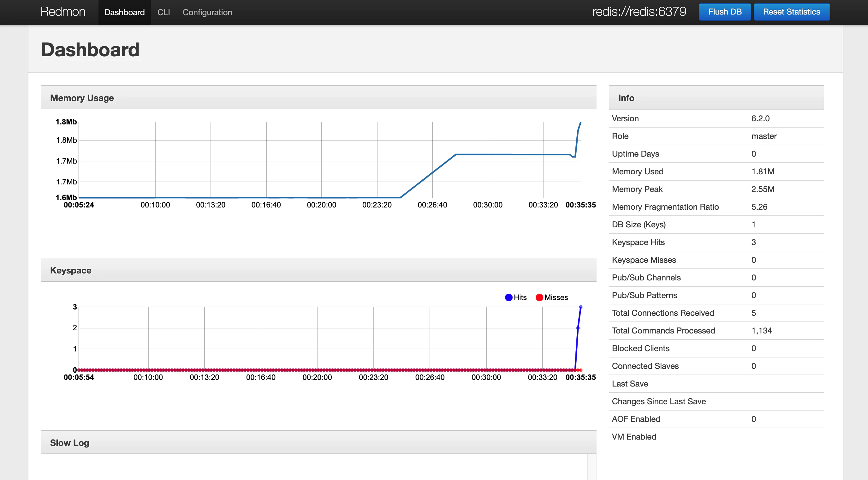This screenshot has width=868, height=480.
Task: Click the Total Commands Processed row
Action: 716,331
